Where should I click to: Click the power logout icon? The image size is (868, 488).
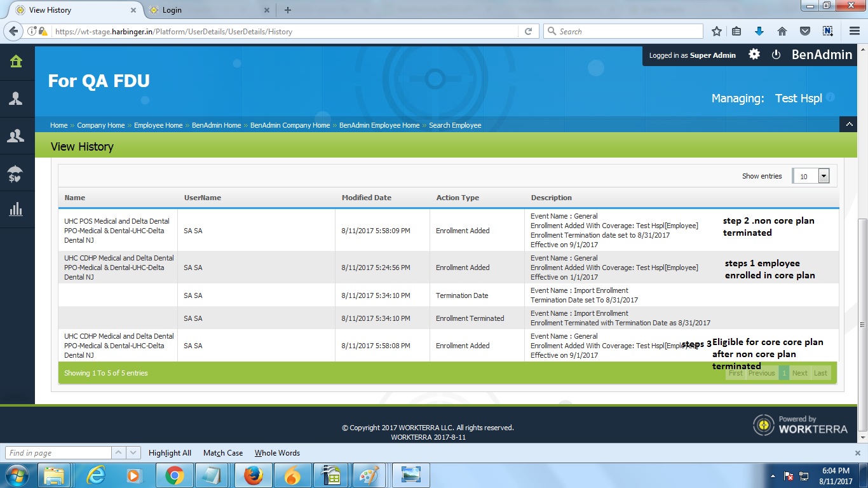[x=776, y=55]
